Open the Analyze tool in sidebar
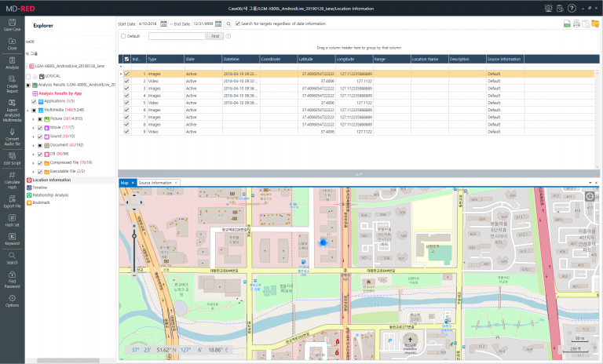 pos(12,63)
